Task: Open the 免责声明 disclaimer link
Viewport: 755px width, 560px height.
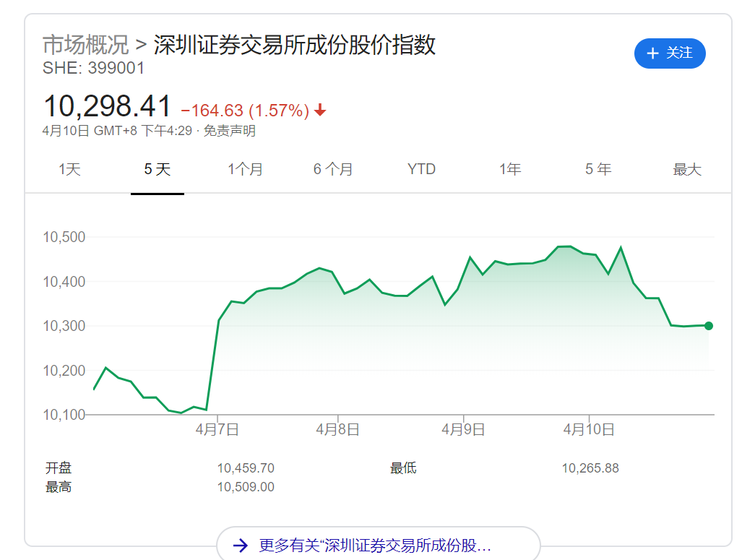Action: point(229,131)
